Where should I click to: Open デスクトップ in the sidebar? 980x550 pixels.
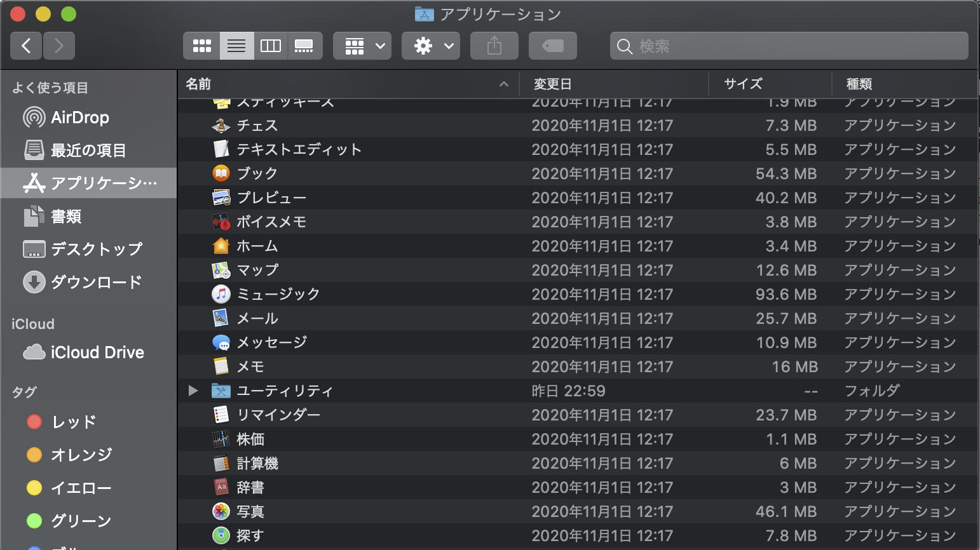click(89, 249)
